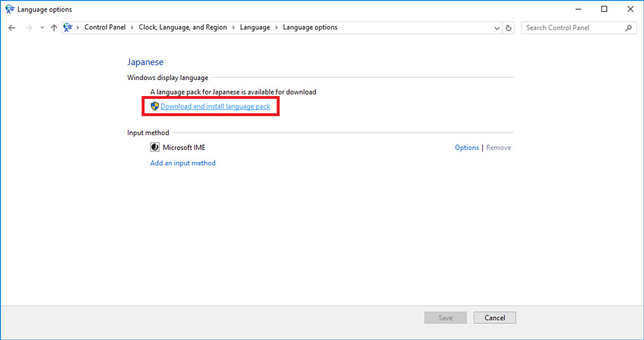The width and height of the screenshot is (644, 340).
Task: Click language pack available message text
Action: point(233,92)
